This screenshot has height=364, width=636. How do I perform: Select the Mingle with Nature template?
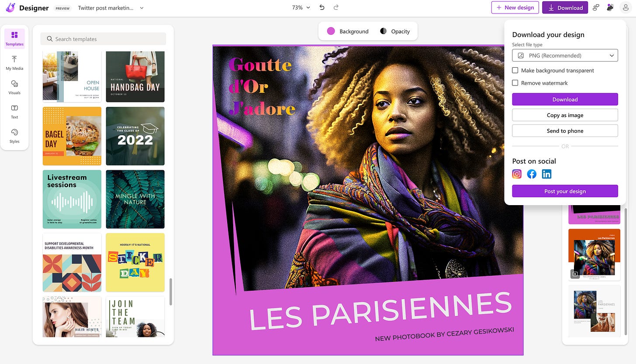pos(135,199)
